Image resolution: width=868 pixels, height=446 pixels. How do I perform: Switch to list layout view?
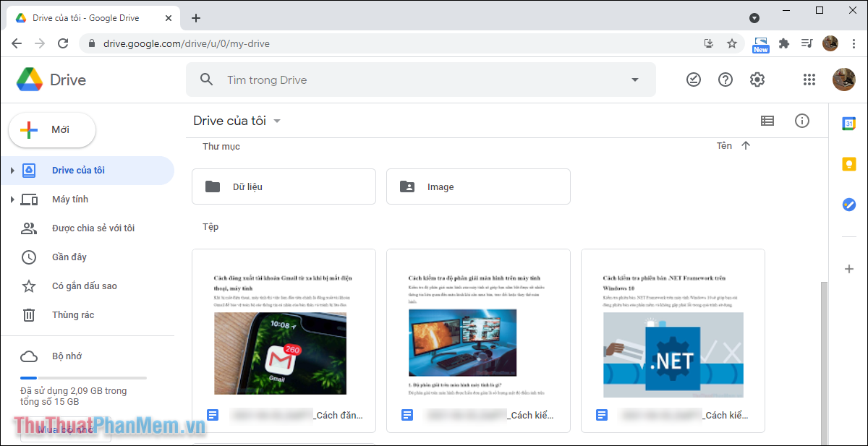767,121
